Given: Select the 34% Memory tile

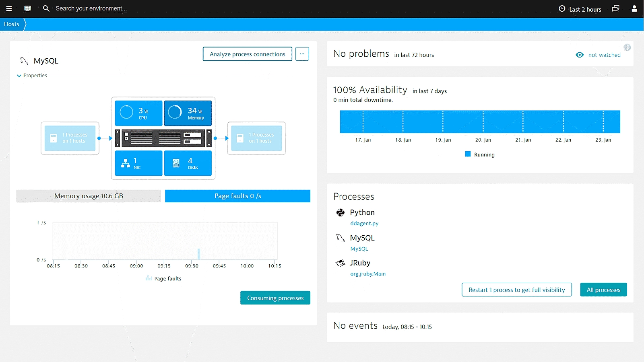Looking at the screenshot, I should (188, 113).
